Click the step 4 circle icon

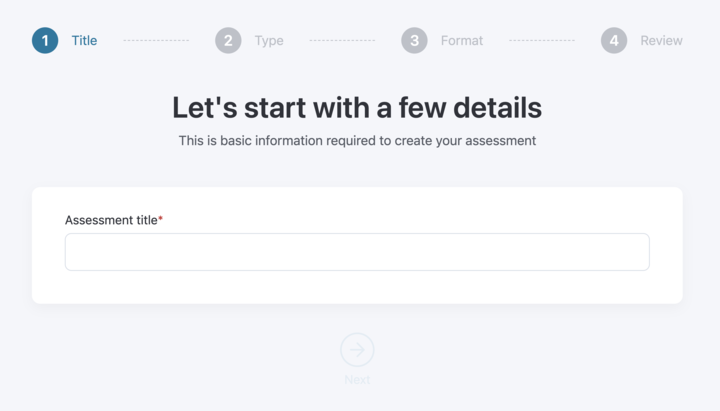[614, 41]
